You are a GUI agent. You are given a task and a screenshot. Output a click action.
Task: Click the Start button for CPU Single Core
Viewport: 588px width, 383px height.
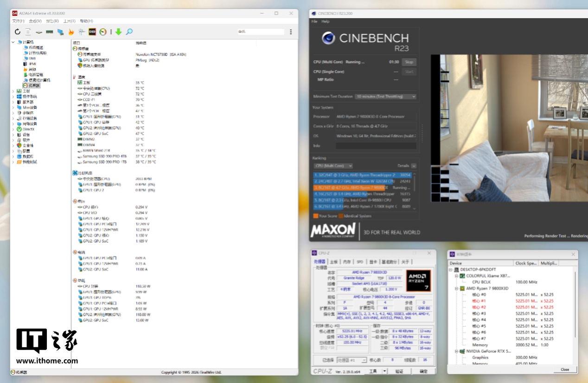409,71
